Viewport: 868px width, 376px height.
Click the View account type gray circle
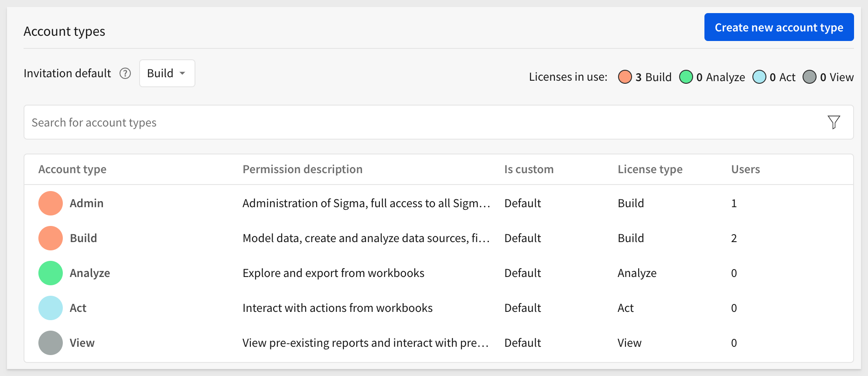[x=51, y=343]
